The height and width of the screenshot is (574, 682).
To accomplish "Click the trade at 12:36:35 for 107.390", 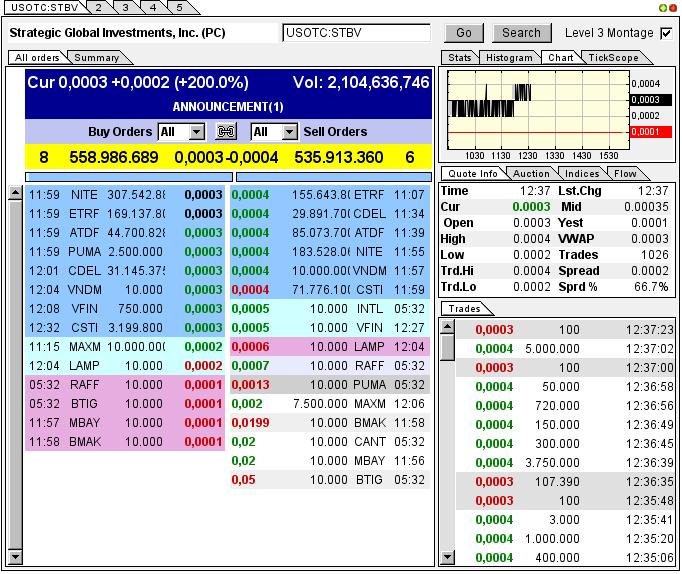I will click(565, 482).
